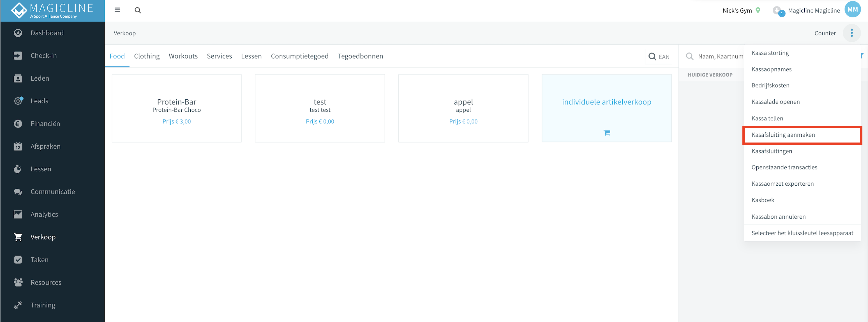Open the Dashboard gauge icon in sidebar

(18, 33)
